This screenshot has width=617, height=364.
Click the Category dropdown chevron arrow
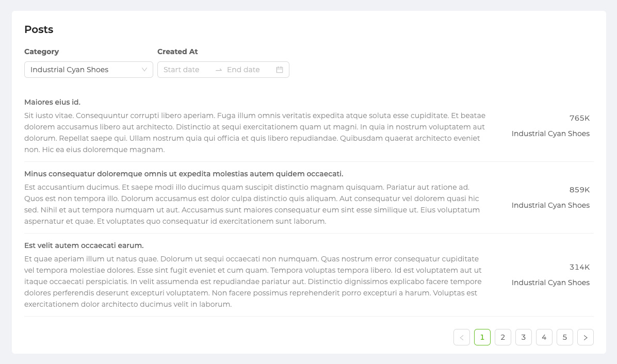144,70
